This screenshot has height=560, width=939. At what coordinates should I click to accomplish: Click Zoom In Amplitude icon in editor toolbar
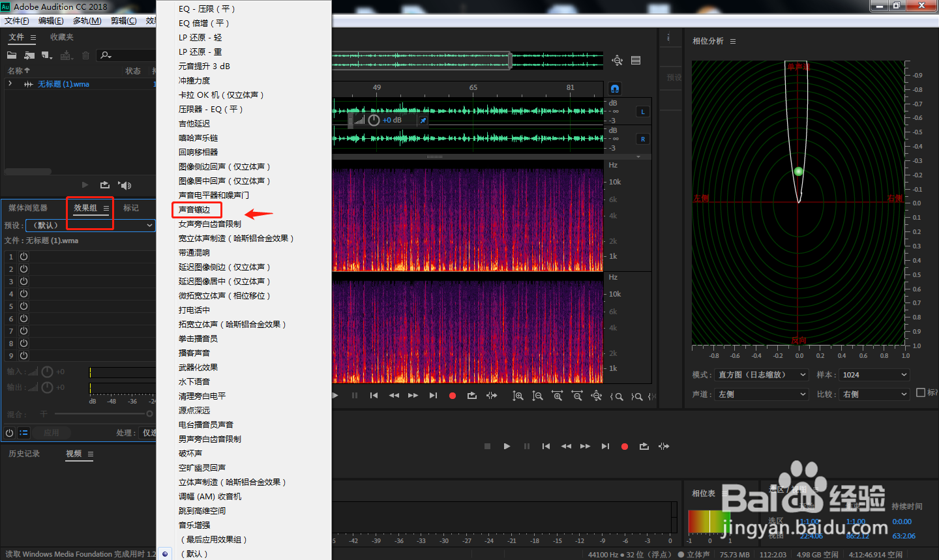tap(518, 396)
